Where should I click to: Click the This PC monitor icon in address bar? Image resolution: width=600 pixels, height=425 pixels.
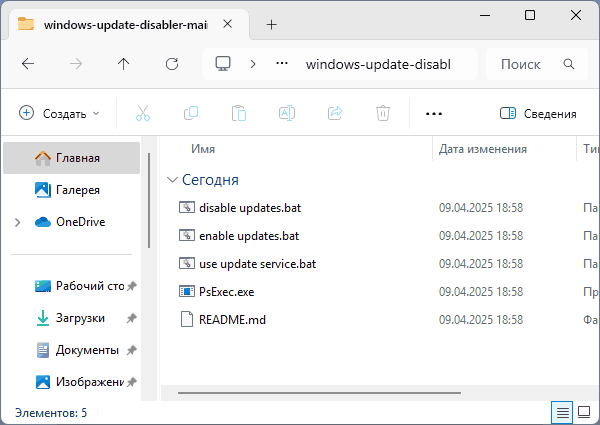coord(223,64)
